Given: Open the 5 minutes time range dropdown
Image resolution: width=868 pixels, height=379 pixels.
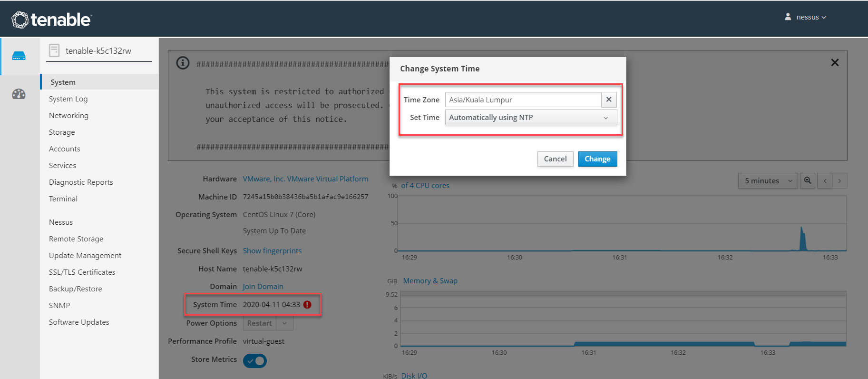Looking at the screenshot, I should click(x=768, y=180).
